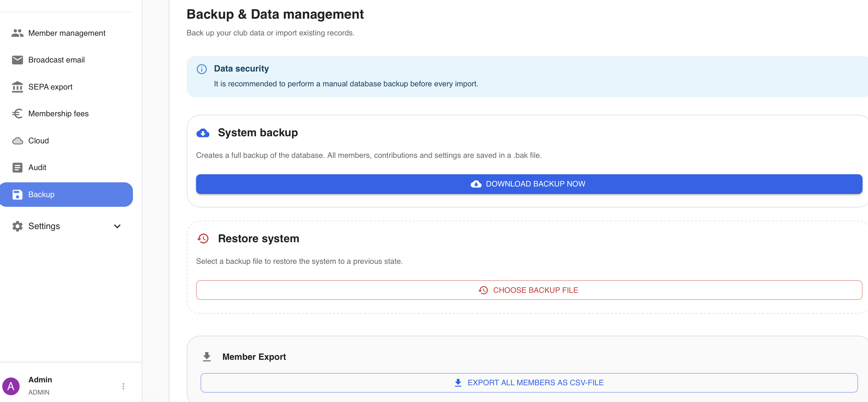The height and width of the screenshot is (402, 868).
Task: Go to Broadcast email page
Action: point(66,60)
